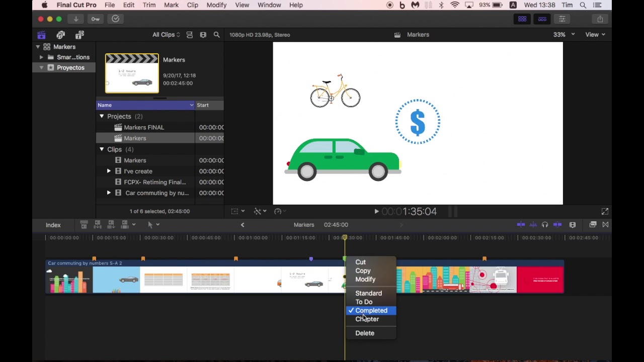The height and width of the screenshot is (362, 644).
Task: Collapse the Markers library disclosure triangle
Action: pos(38,47)
